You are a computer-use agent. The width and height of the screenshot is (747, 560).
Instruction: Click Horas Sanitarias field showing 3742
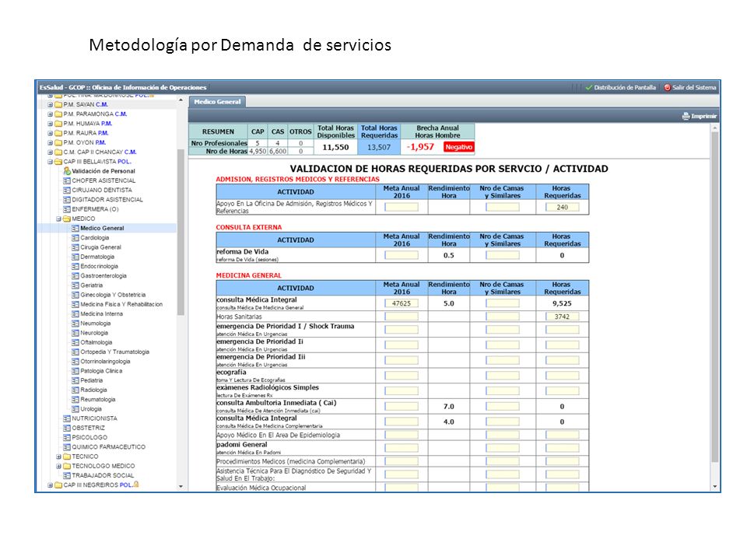pos(562,317)
